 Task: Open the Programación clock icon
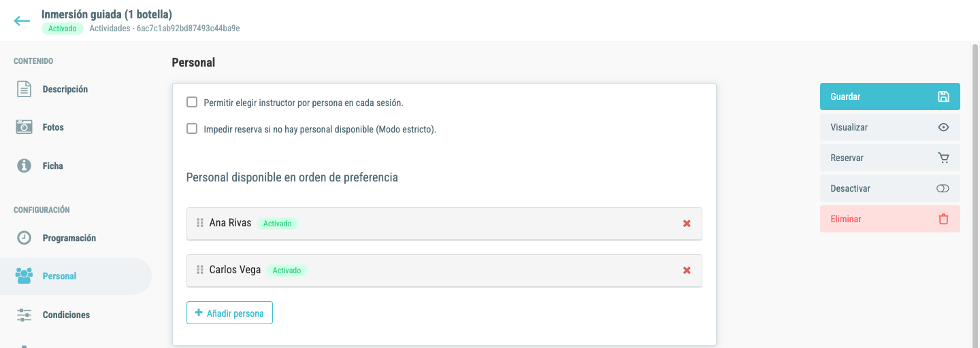click(24, 238)
